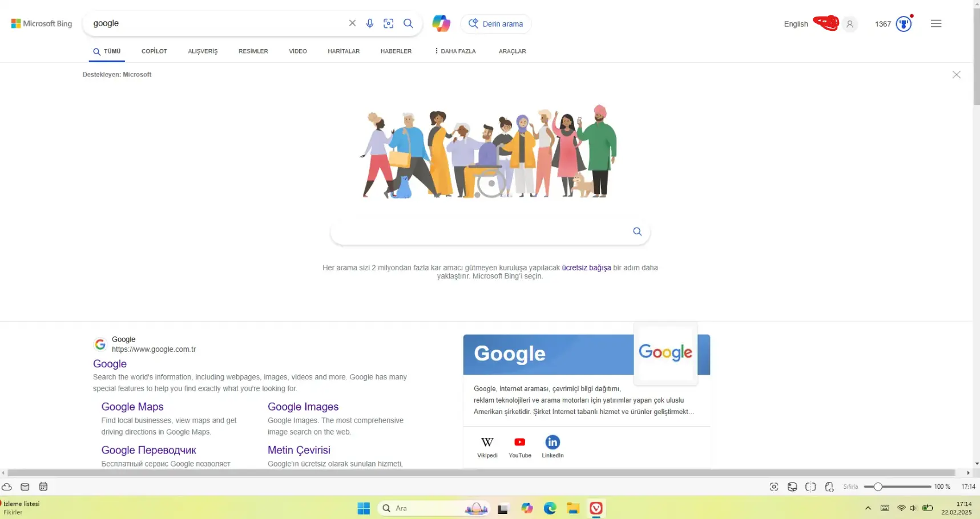Open visual search camera icon

(x=389, y=23)
